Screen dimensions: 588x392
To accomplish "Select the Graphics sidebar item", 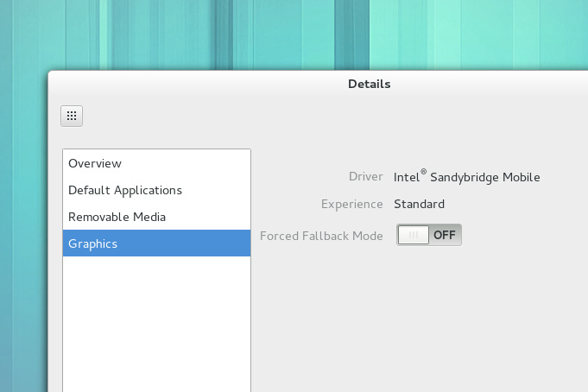I will click(x=157, y=243).
